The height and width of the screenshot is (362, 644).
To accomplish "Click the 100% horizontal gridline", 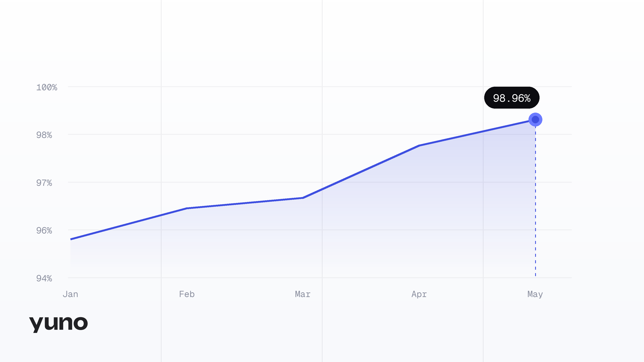I will (320, 87).
